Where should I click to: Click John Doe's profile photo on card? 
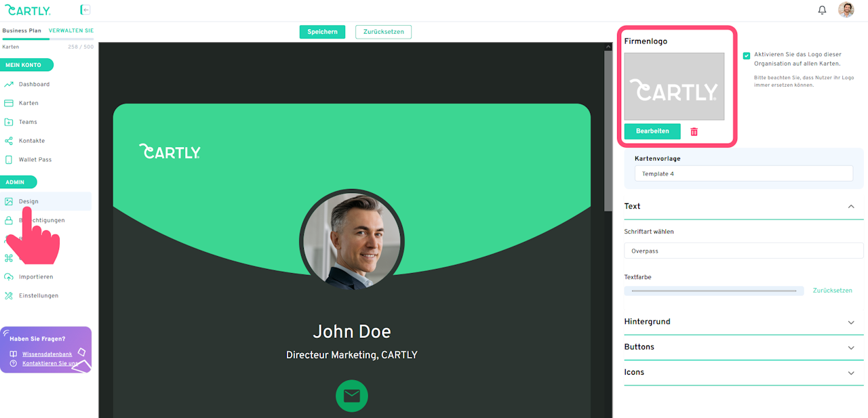pyautogui.click(x=352, y=241)
